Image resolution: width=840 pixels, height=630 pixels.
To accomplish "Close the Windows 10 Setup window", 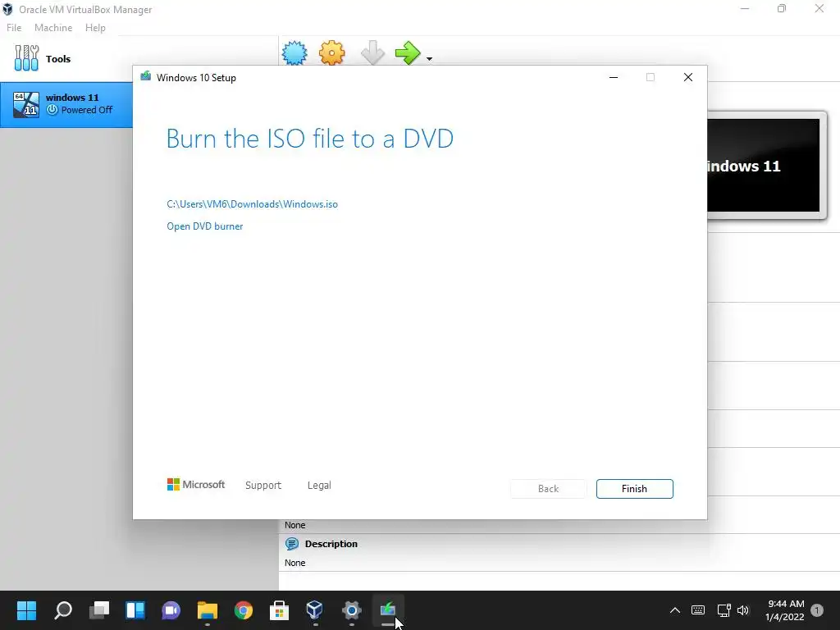I will (x=688, y=78).
